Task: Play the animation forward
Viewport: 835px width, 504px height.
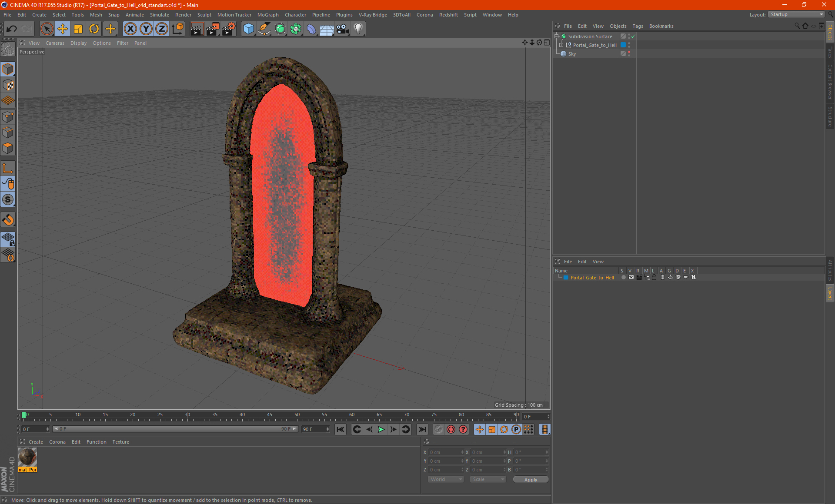Action: click(381, 429)
